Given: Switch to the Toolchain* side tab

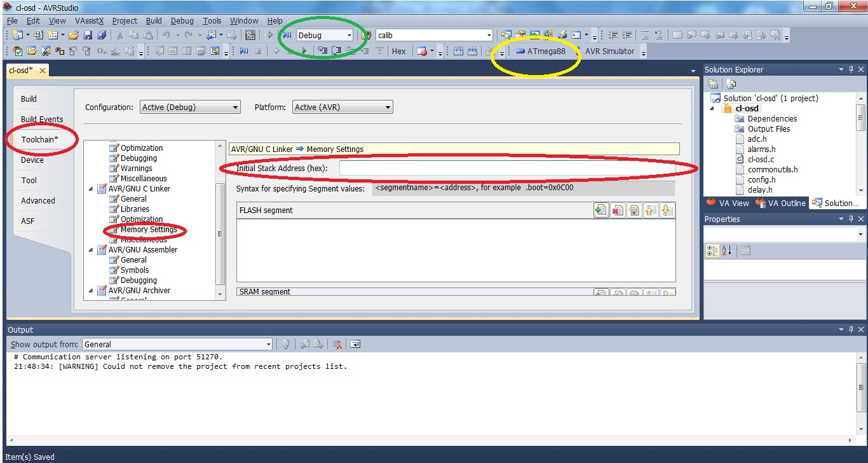Looking at the screenshot, I should [40, 139].
